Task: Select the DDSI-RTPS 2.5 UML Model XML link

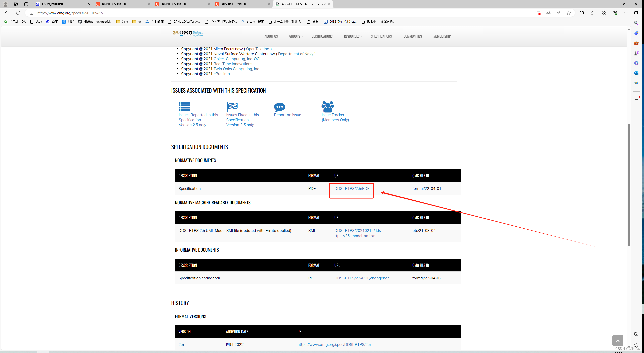Action: (x=358, y=233)
